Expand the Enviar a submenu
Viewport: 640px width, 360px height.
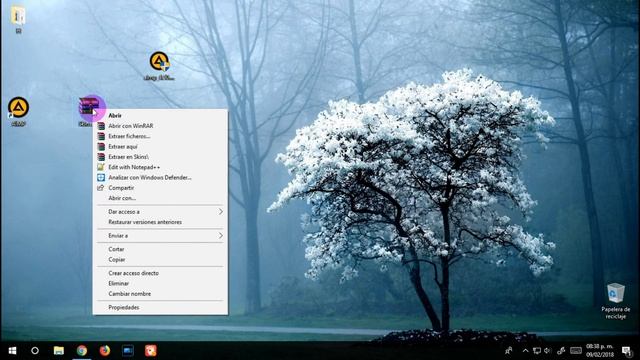coord(160,236)
